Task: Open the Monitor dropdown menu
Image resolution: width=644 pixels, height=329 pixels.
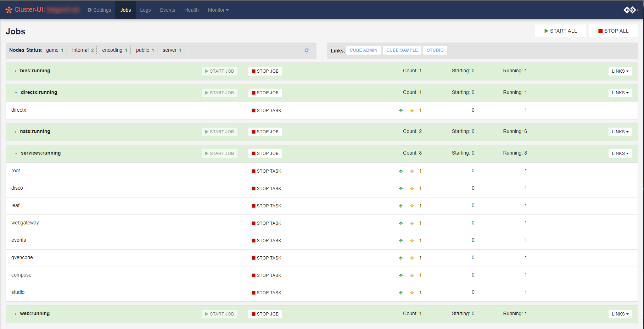Action: click(x=218, y=10)
